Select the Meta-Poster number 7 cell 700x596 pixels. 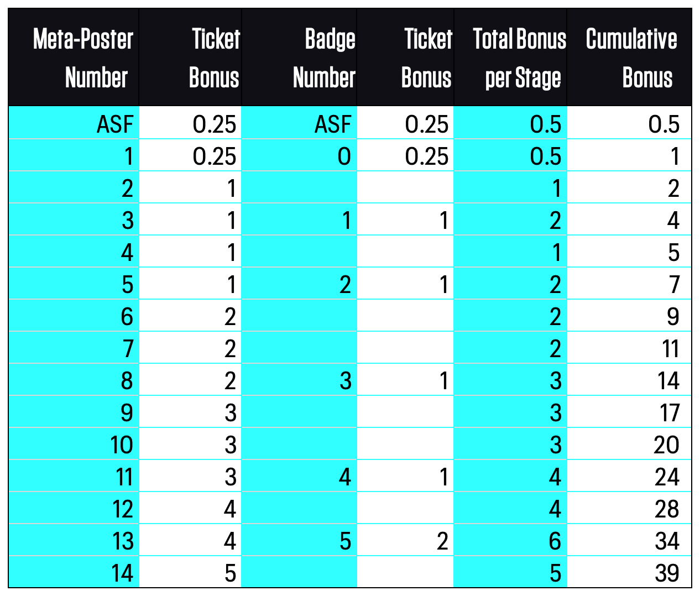pos(74,348)
